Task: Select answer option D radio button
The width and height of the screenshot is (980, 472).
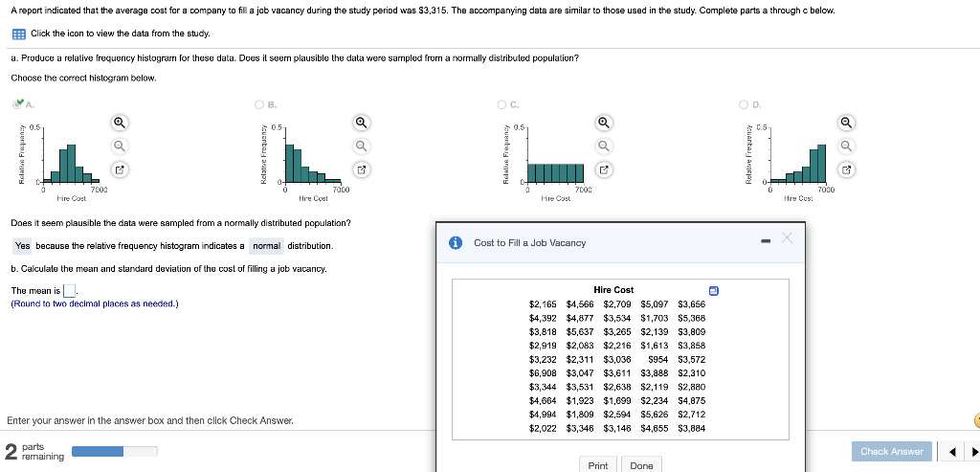Action: (x=744, y=104)
